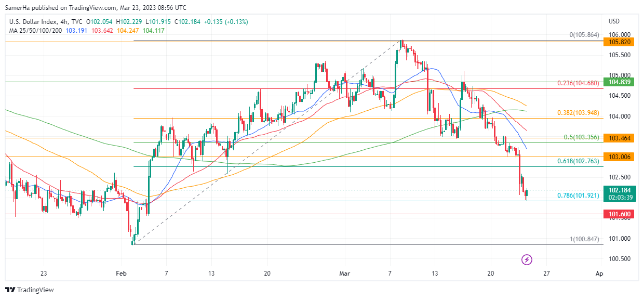Screen dimensions: 644x299
Task: Open the USD currency selector
Action: (x=614, y=21)
